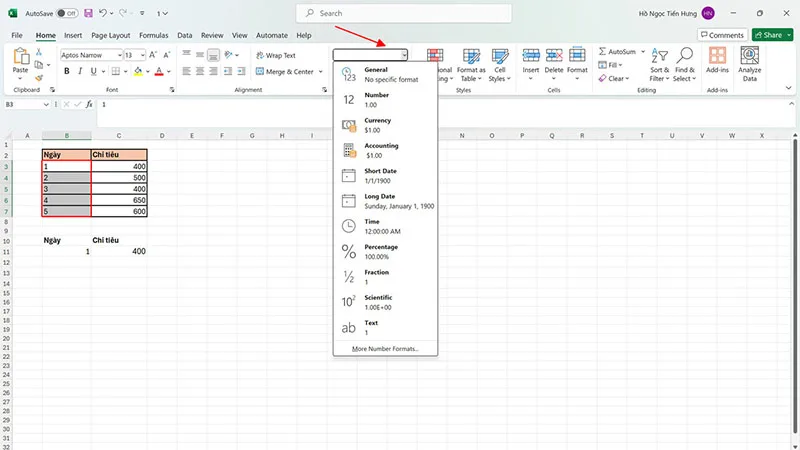Click the number format combo box arrow
Viewport: 800px width, 450px height.
click(404, 55)
